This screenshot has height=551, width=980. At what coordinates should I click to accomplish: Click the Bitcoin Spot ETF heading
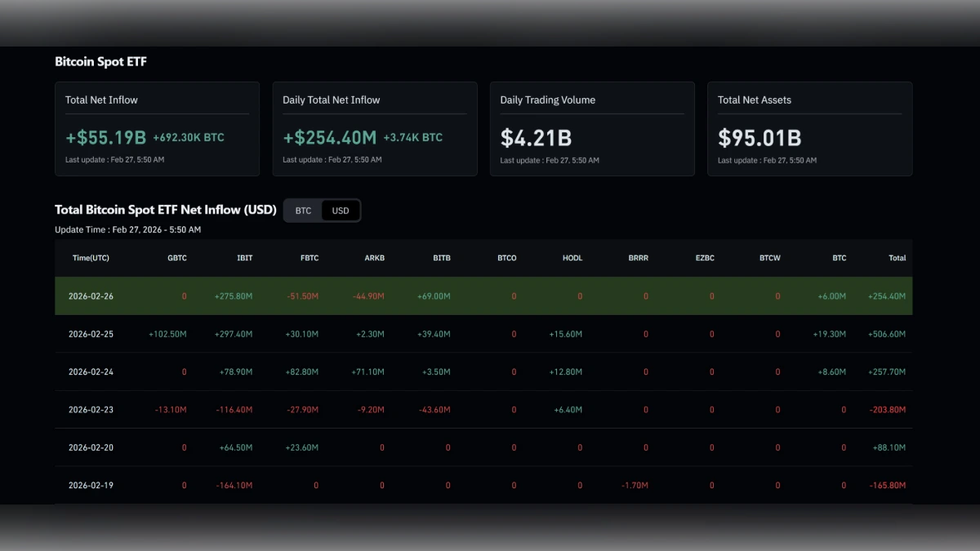click(100, 61)
